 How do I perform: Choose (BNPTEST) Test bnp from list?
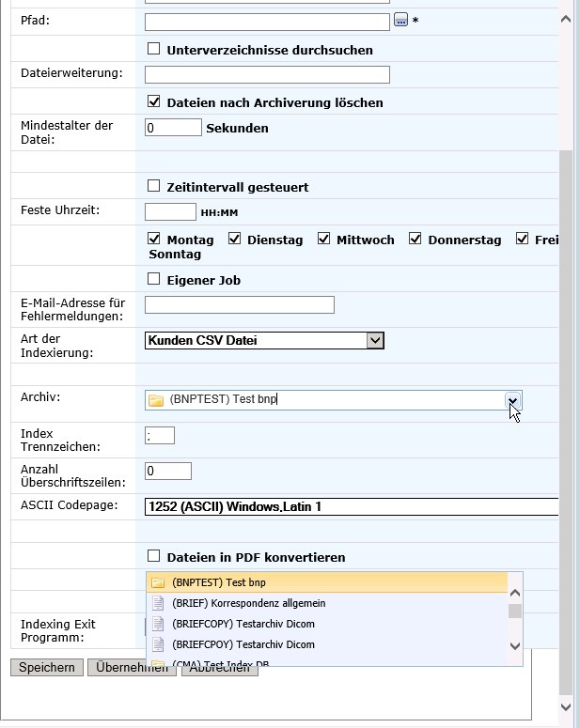click(x=327, y=582)
